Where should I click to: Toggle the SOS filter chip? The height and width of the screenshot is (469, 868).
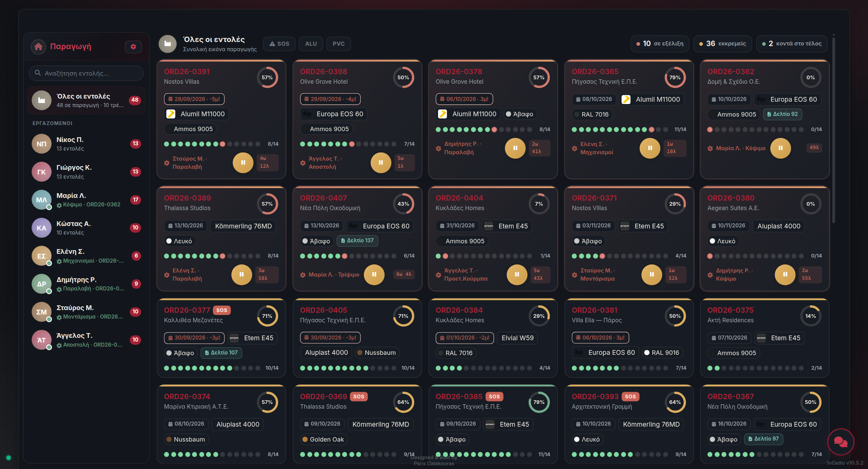click(279, 44)
